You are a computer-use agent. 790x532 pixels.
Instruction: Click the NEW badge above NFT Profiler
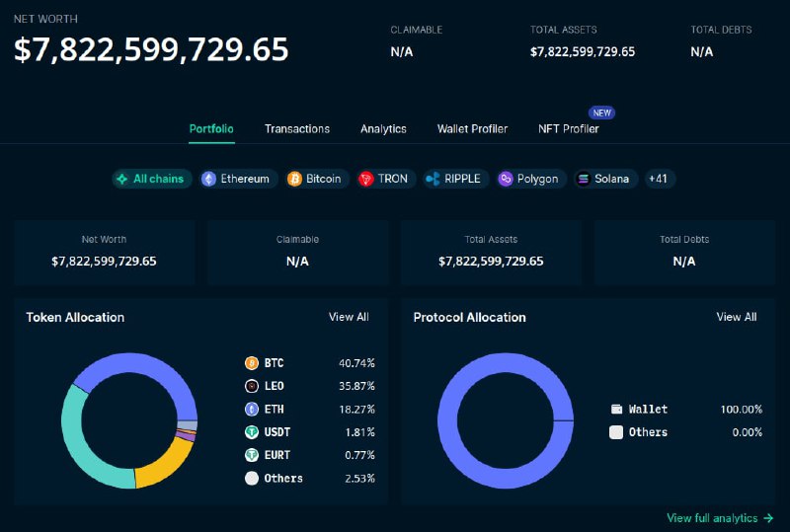point(601,113)
